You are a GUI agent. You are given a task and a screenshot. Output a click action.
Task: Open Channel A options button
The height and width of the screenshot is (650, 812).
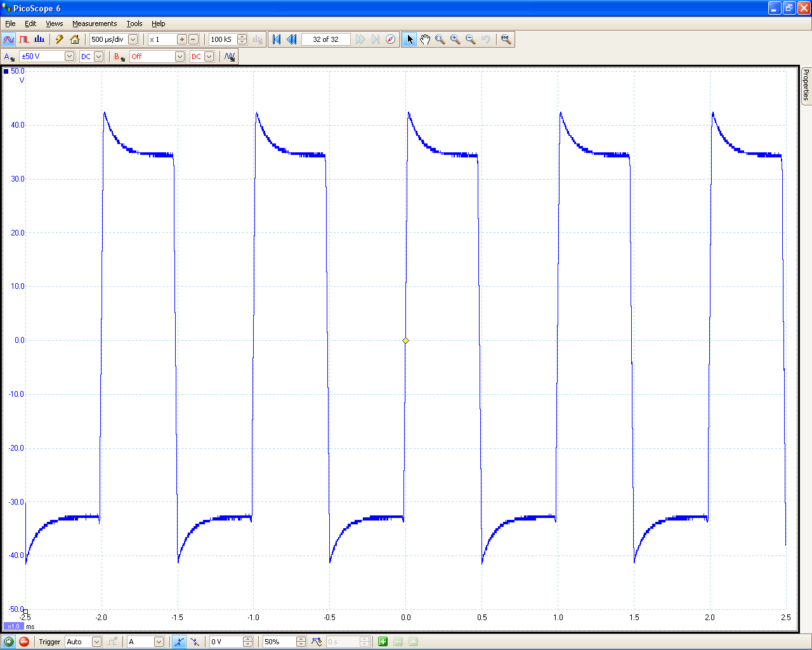pos(9,56)
